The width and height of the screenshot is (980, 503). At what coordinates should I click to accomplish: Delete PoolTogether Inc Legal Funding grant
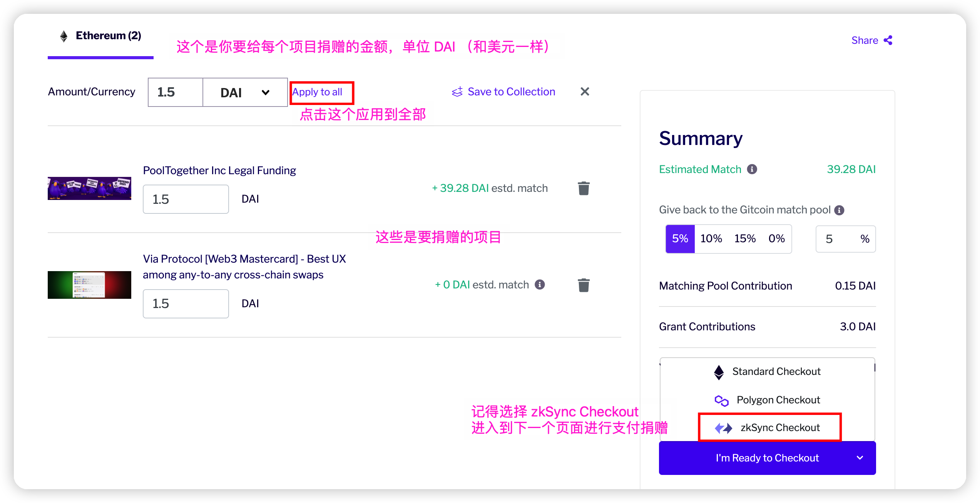(x=584, y=188)
